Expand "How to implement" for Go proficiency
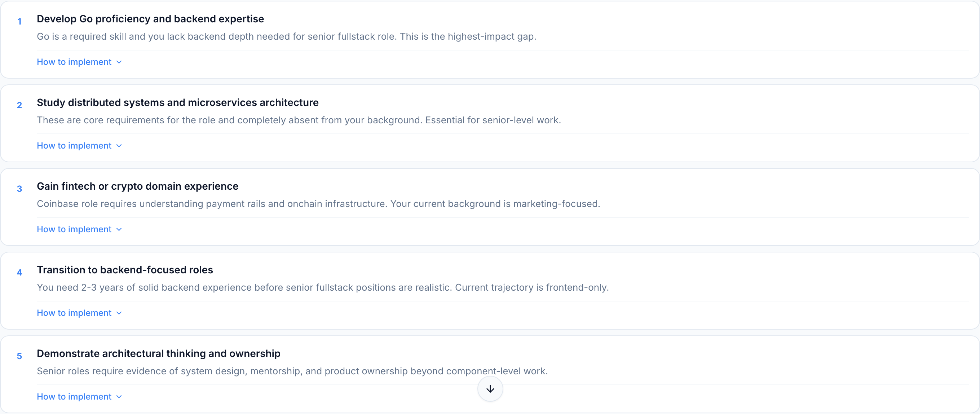This screenshot has height=414, width=980. coord(74,62)
